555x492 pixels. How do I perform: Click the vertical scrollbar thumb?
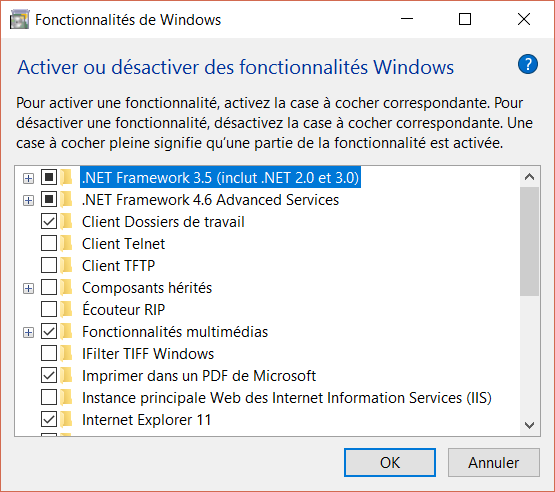pyautogui.click(x=530, y=241)
